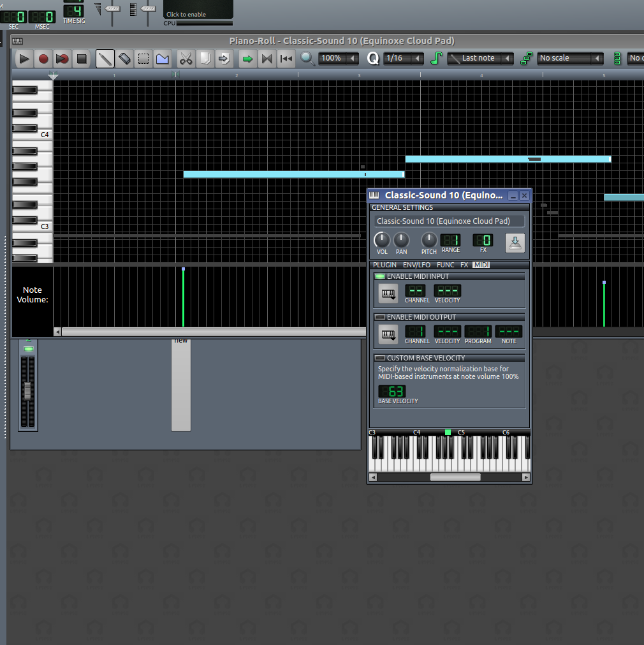Open MIDI input device selector icon
The width and height of the screenshot is (644, 645).
[388, 293]
